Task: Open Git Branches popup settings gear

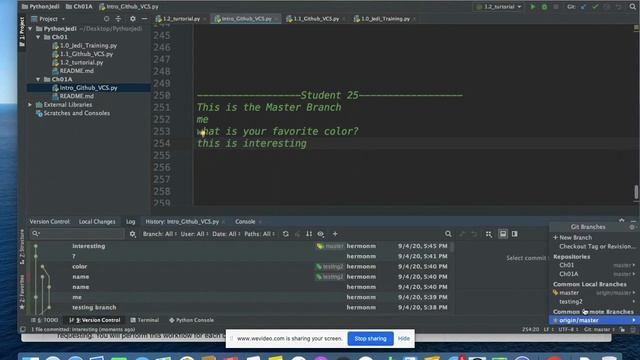Action: [x=632, y=227]
